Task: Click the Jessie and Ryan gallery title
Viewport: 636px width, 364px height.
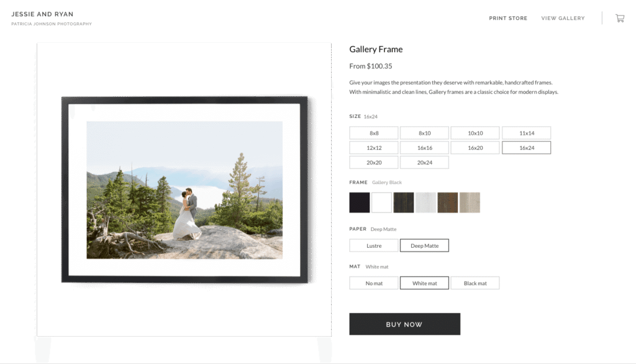Action: pos(42,14)
